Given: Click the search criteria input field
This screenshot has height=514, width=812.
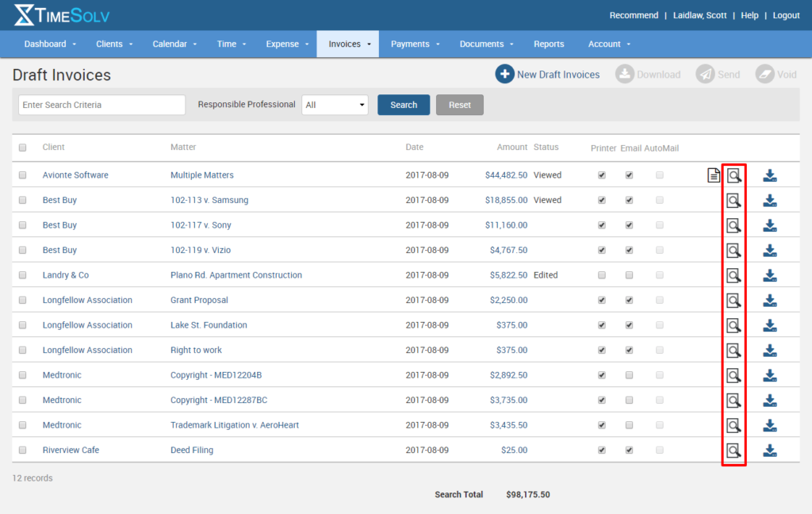Looking at the screenshot, I should point(101,104).
